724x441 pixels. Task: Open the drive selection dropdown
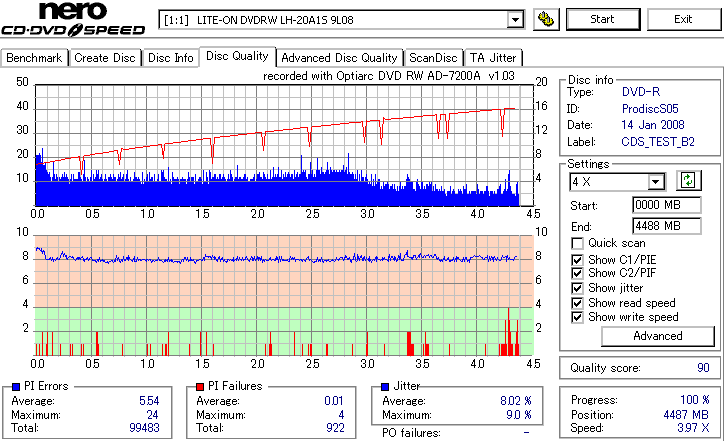(515, 20)
